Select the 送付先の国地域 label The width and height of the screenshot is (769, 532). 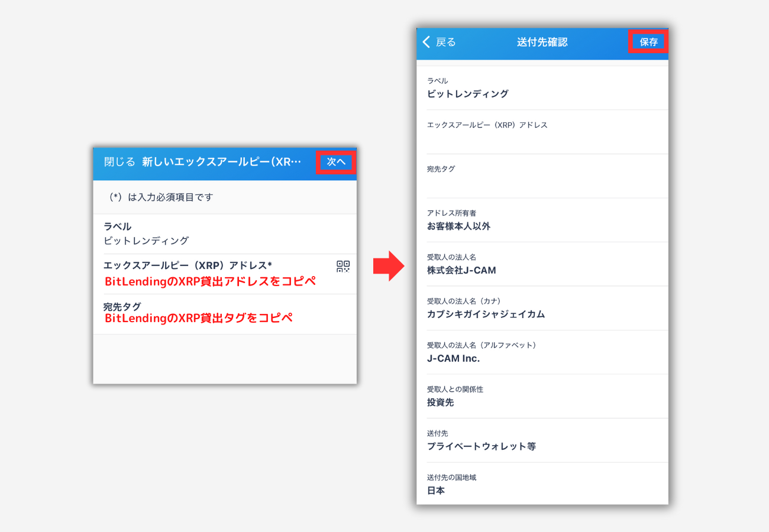point(451,477)
